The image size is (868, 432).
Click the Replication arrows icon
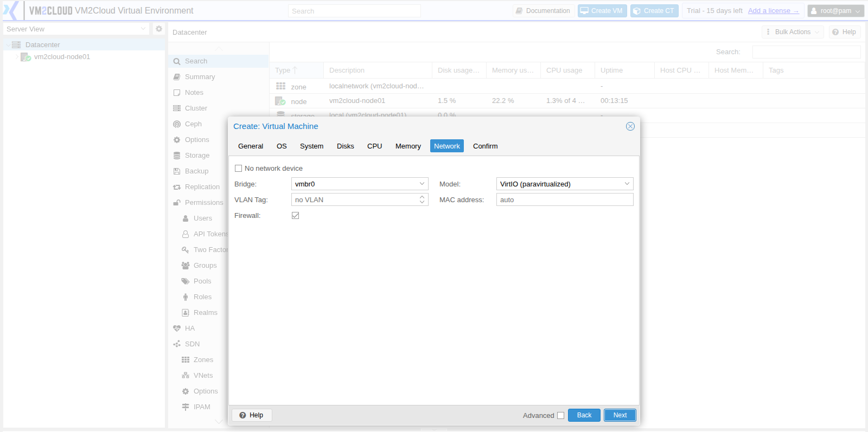(x=177, y=187)
